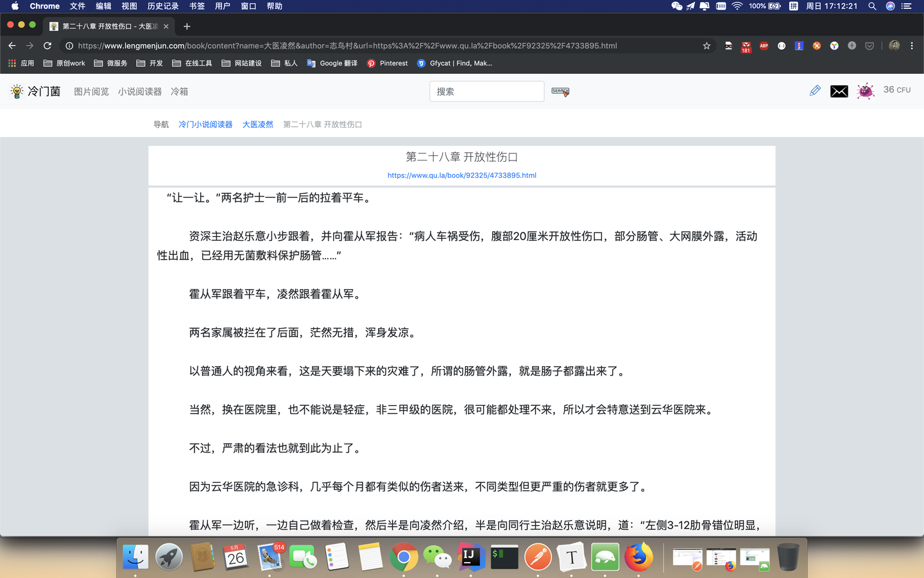Click the Chrome back arrow
This screenshot has width=924, height=578.
click(x=12, y=46)
